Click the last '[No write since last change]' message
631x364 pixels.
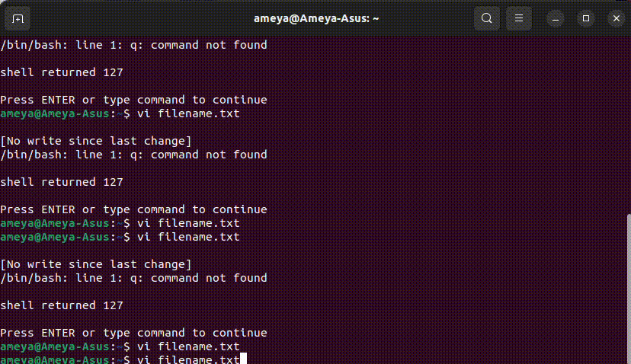tap(96, 265)
